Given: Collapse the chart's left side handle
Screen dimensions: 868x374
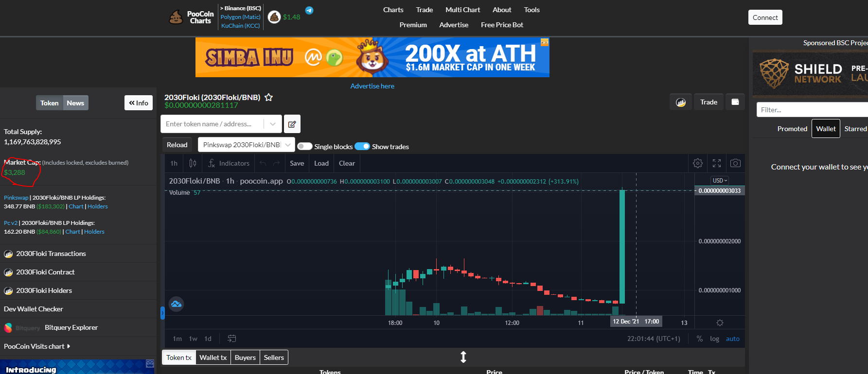Looking at the screenshot, I should click(162, 313).
